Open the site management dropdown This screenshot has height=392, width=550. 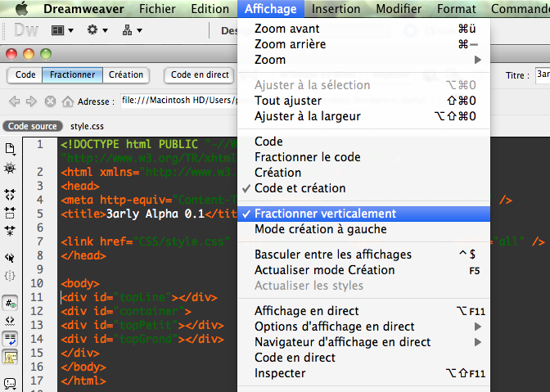[133, 30]
